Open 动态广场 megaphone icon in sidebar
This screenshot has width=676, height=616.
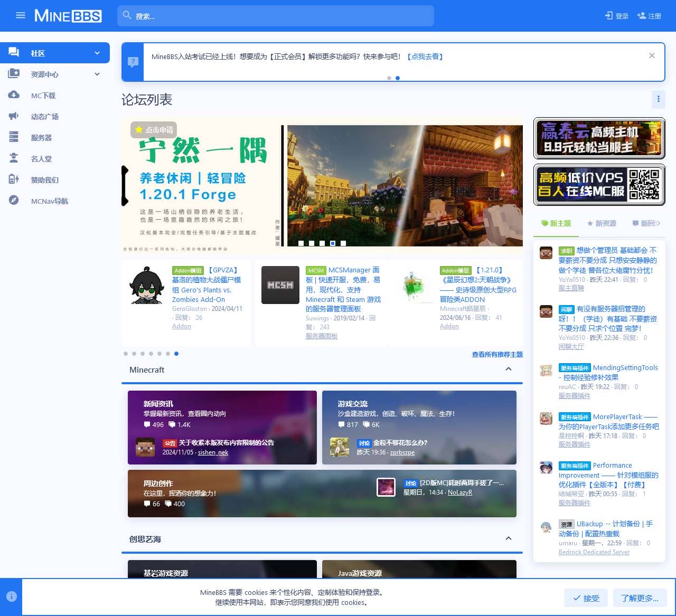tap(14, 116)
